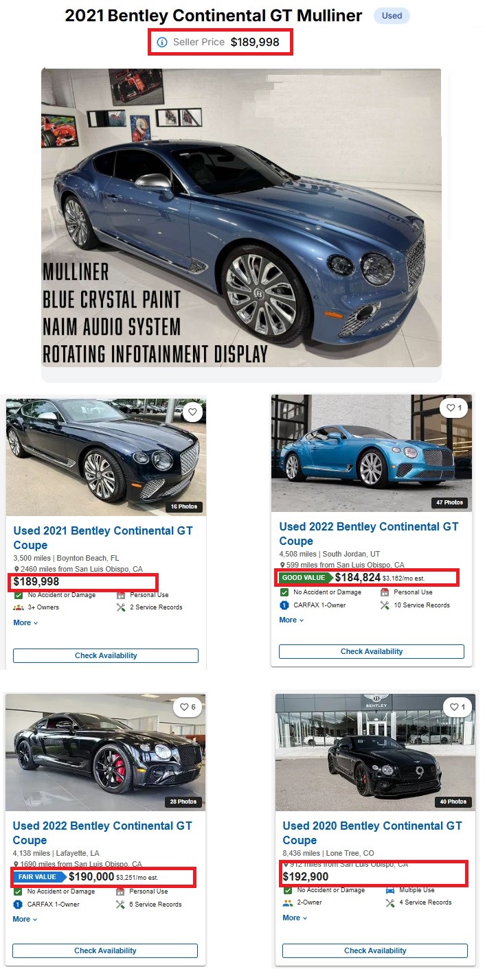Favorite the Boynton Beach Bentley with heart icon
Image resolution: width=485 pixels, height=980 pixels.
[192, 412]
